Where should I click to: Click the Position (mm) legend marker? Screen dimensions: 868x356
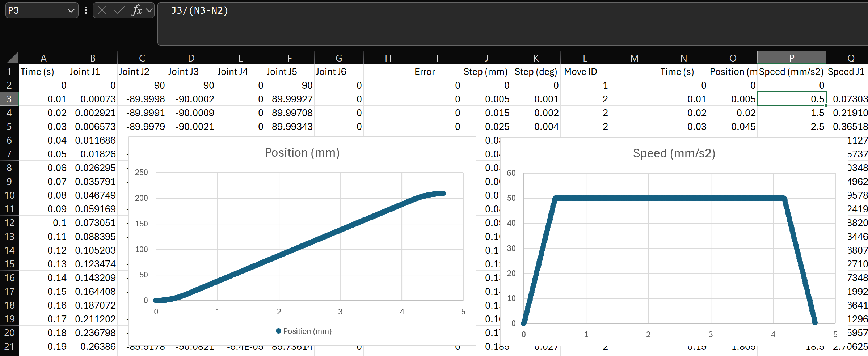click(x=278, y=331)
